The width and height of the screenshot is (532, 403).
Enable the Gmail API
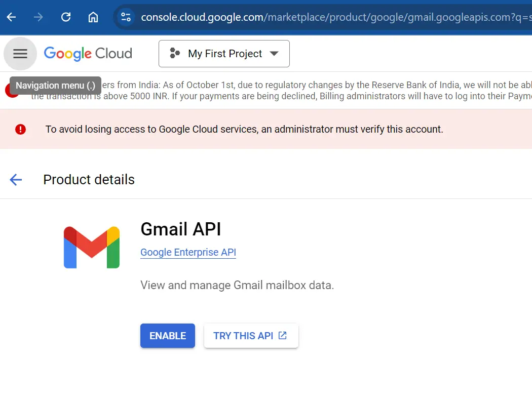tap(168, 336)
